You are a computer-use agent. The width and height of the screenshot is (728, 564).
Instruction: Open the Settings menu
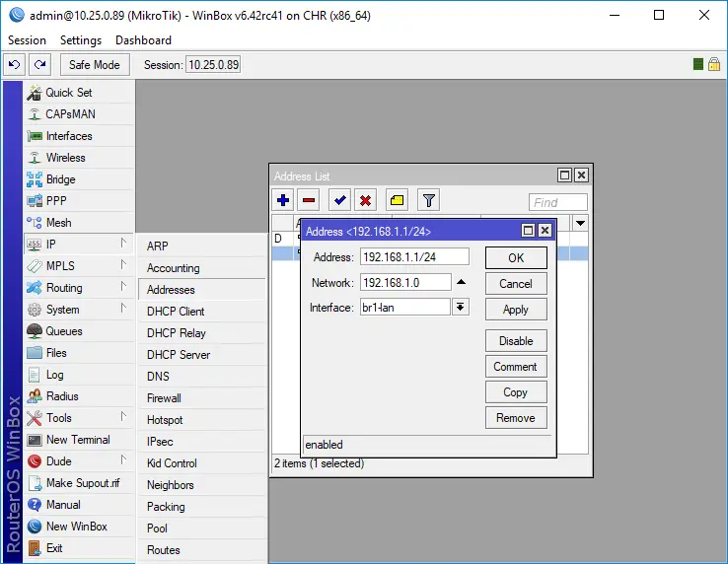pyautogui.click(x=81, y=40)
